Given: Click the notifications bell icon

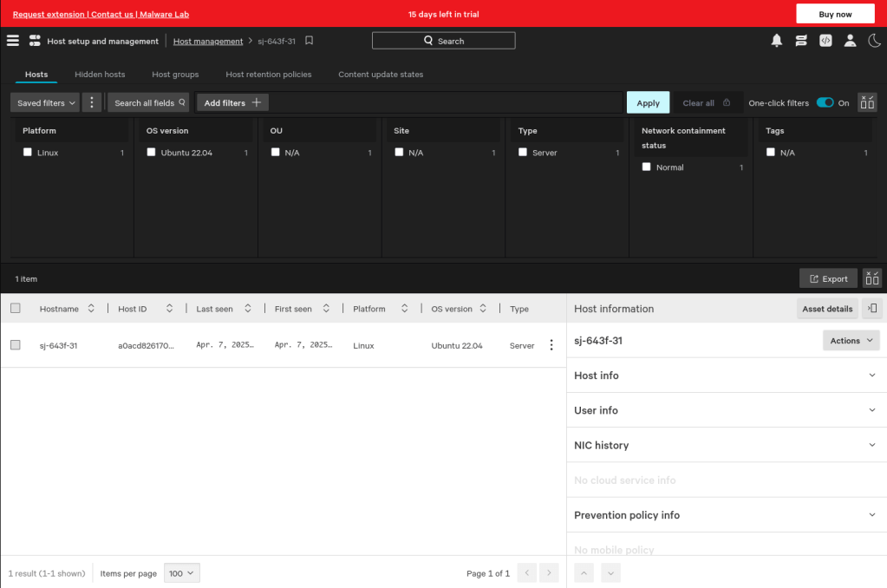Looking at the screenshot, I should click(776, 41).
